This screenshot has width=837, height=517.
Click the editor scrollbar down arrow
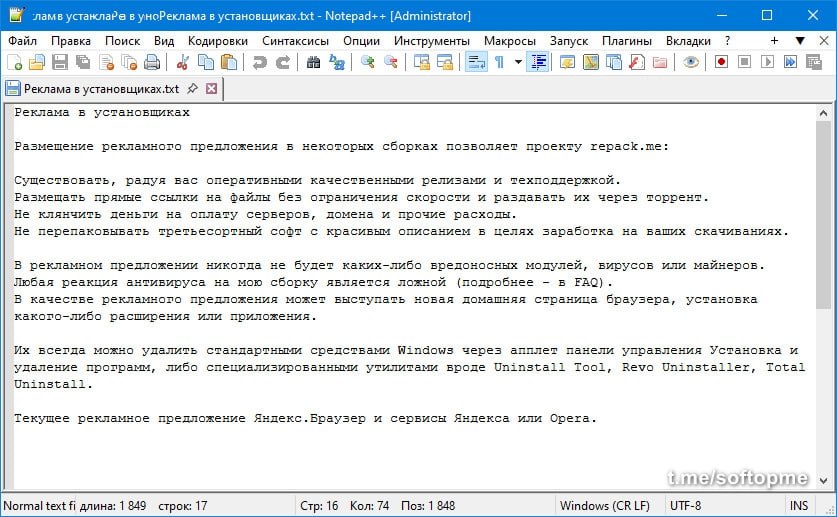click(x=823, y=481)
